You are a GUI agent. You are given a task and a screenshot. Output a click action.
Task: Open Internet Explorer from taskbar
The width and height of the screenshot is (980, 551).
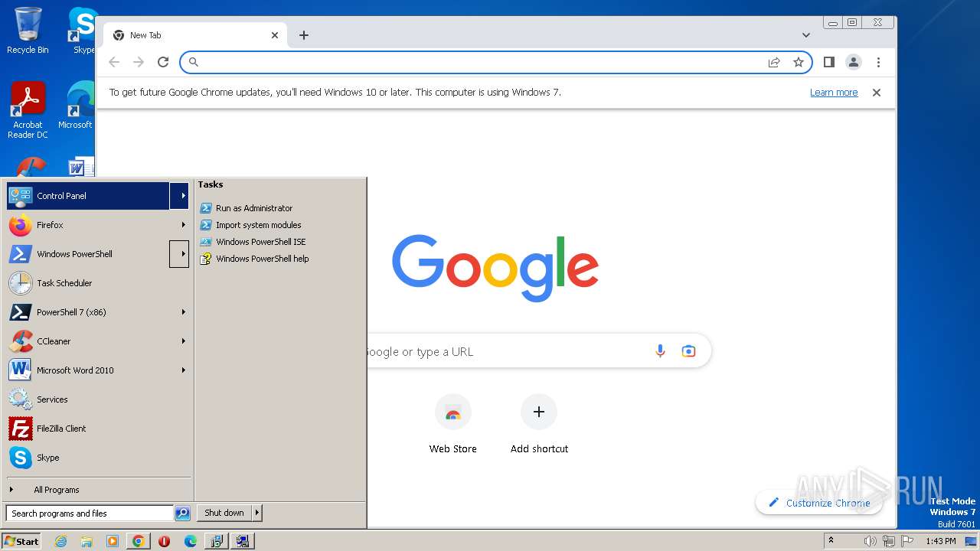60,541
